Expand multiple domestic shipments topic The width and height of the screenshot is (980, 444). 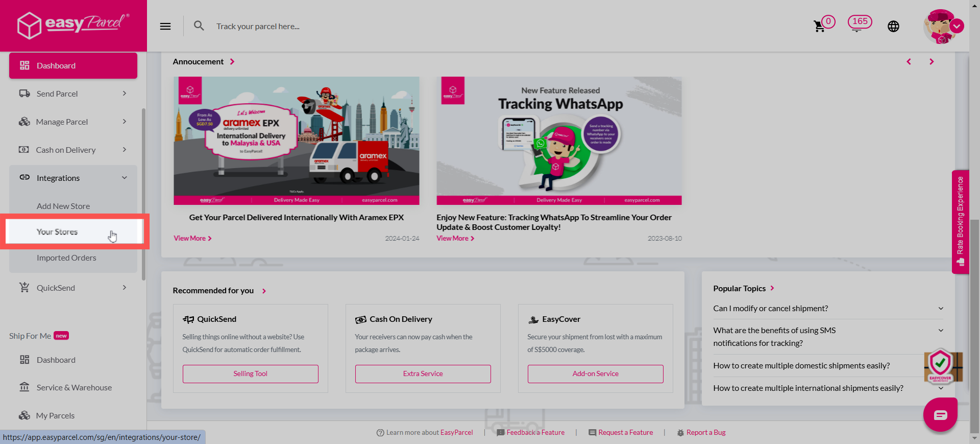coord(828,365)
